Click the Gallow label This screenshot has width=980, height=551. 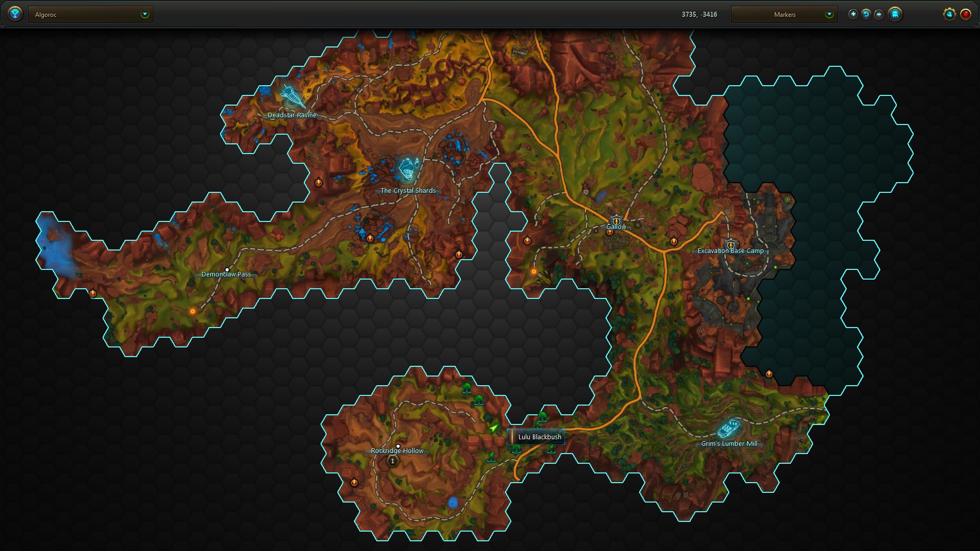(616, 227)
